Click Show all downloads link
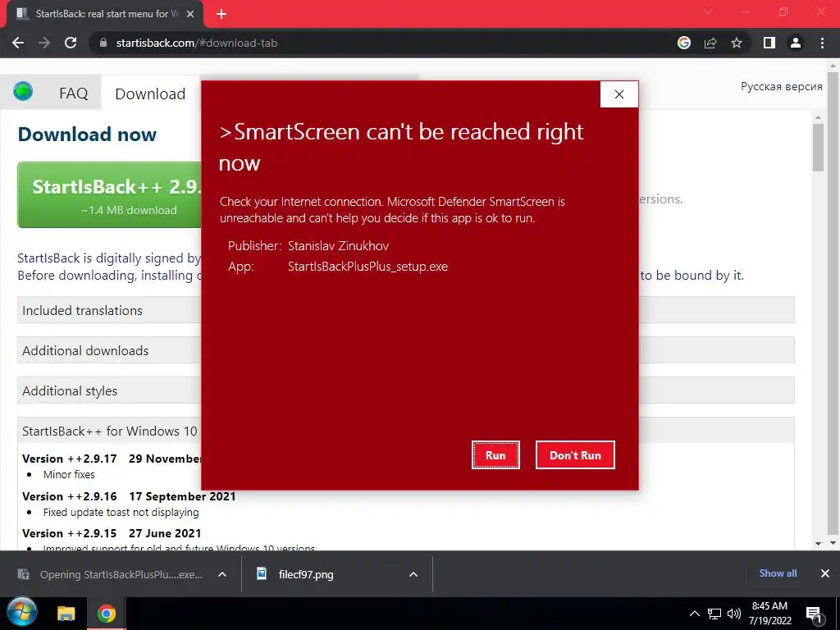This screenshot has height=630, width=840. coord(778,573)
